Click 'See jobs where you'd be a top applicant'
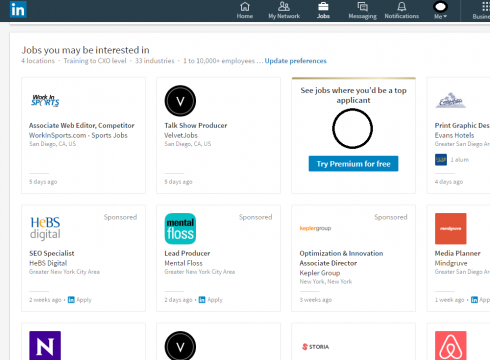 coord(353,95)
